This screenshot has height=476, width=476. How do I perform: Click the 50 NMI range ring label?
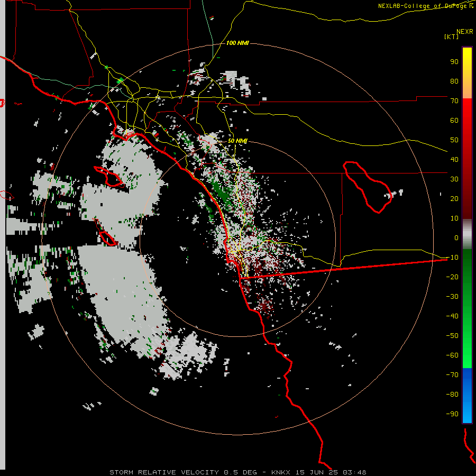[237, 141]
